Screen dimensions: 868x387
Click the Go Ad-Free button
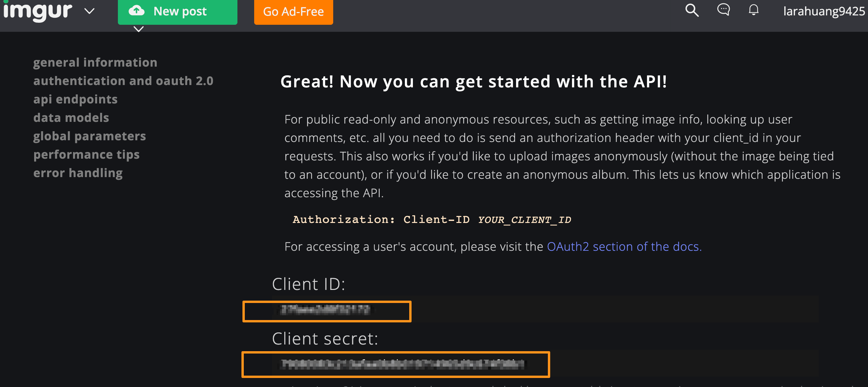(x=293, y=12)
